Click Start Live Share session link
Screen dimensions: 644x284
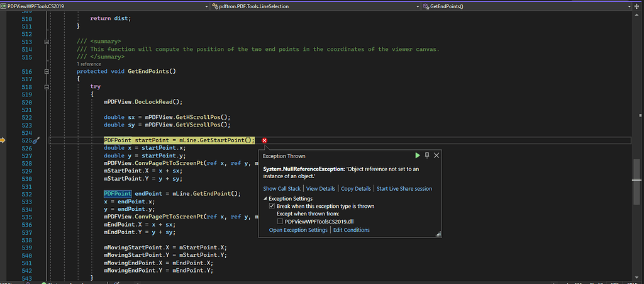point(404,189)
